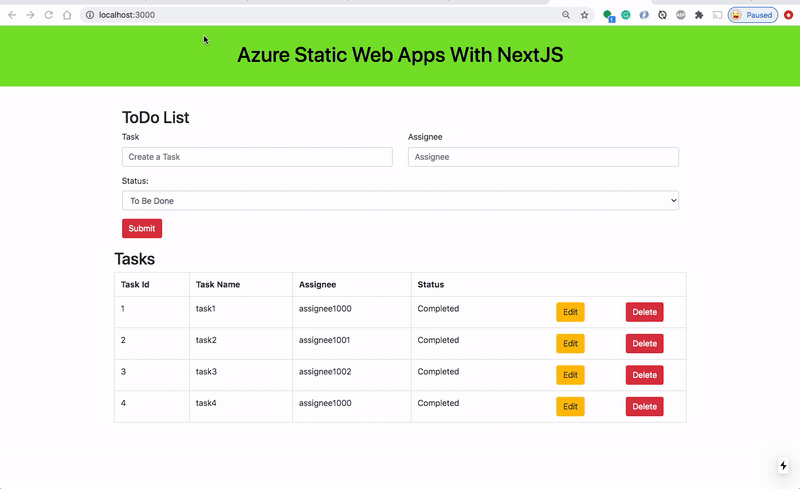Delete the task1 row
Screen dimensions: 800x489
(644, 312)
